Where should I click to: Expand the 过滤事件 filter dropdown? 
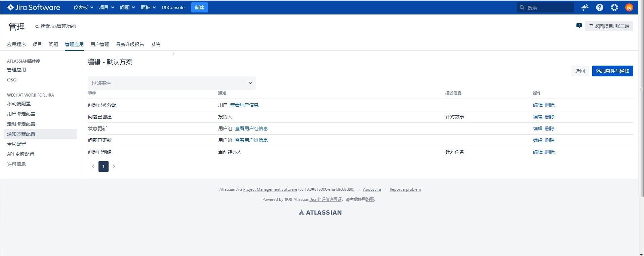coord(171,83)
